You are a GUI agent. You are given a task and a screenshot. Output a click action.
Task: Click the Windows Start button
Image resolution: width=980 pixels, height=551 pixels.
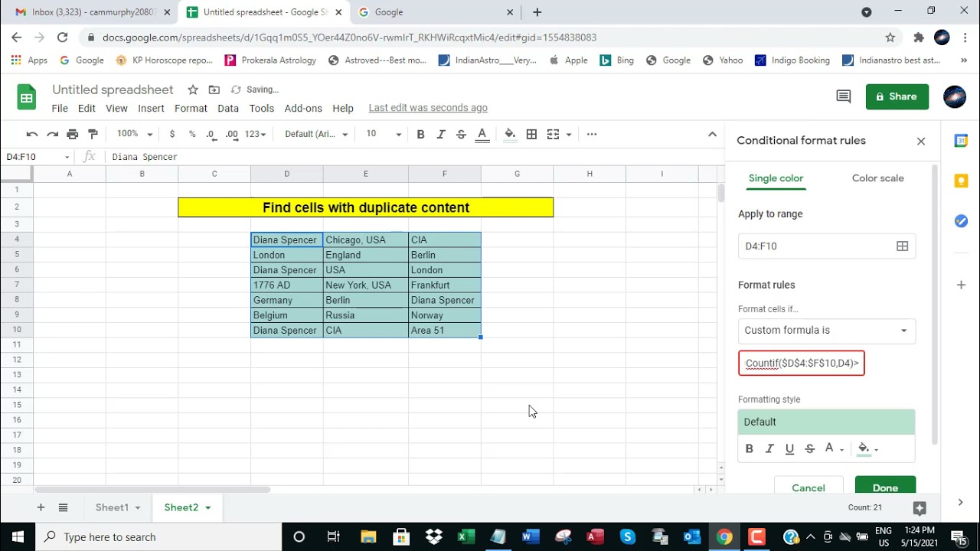(18, 537)
